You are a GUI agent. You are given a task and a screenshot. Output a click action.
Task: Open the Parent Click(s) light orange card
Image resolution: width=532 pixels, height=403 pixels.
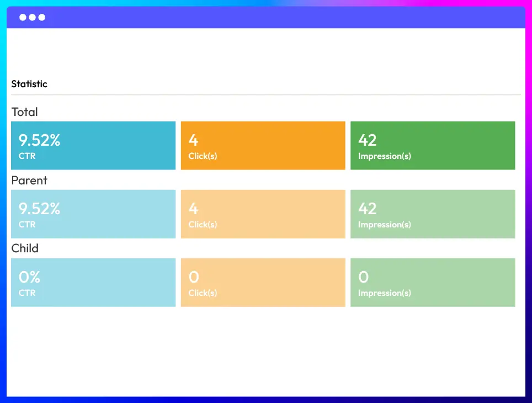pos(263,214)
